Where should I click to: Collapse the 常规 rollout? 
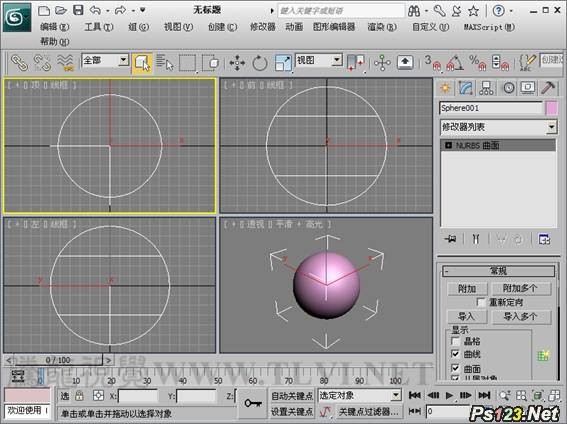tap(498, 271)
